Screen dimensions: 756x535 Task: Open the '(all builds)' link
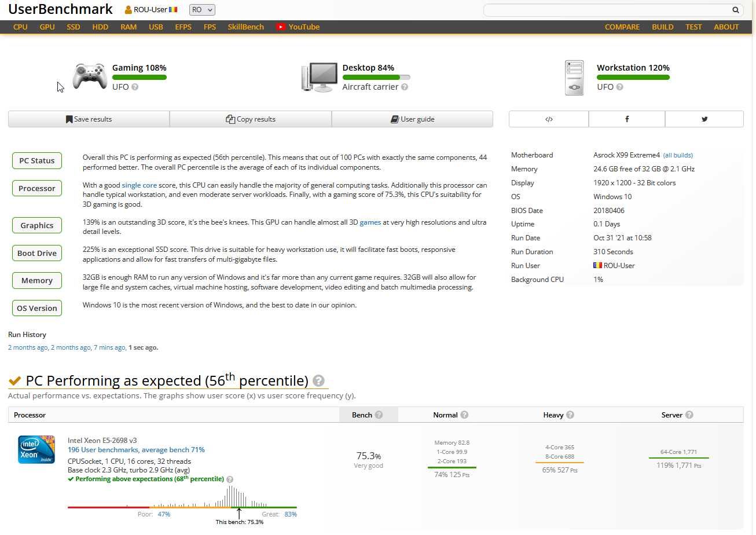click(678, 155)
